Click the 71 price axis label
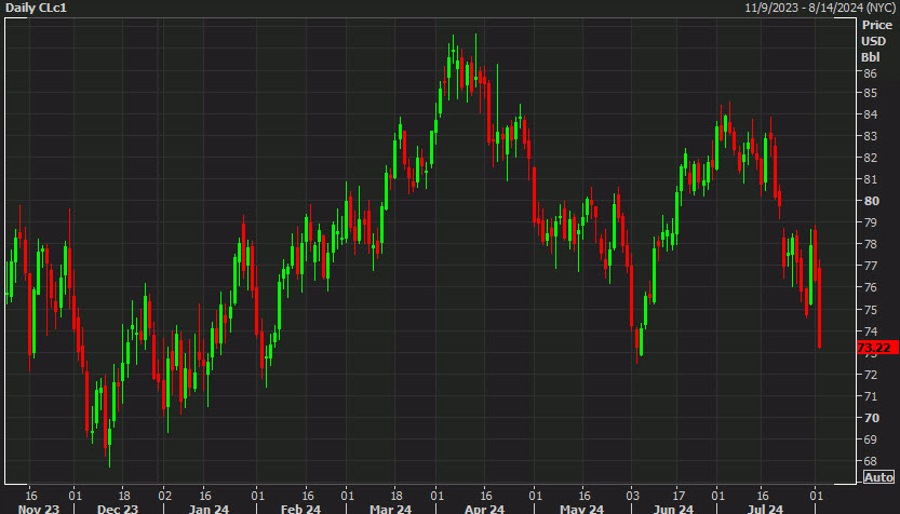 pos(870,396)
